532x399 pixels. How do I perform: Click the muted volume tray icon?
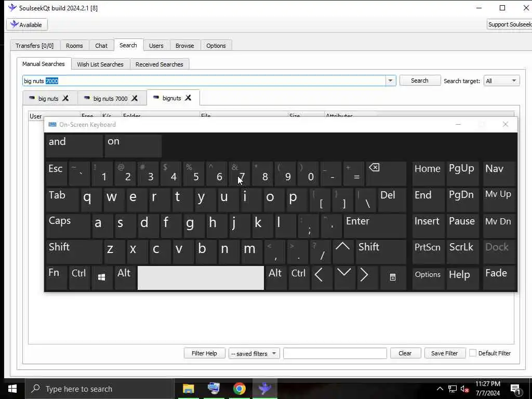coord(465,389)
